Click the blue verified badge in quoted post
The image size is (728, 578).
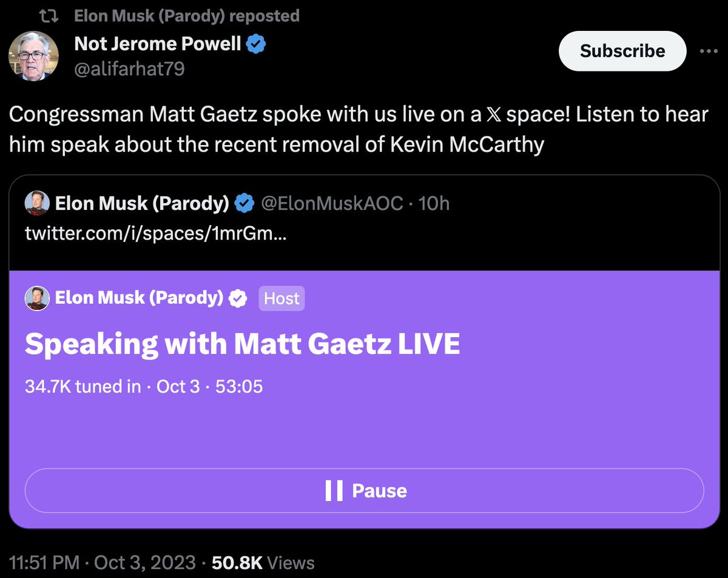coord(244,204)
